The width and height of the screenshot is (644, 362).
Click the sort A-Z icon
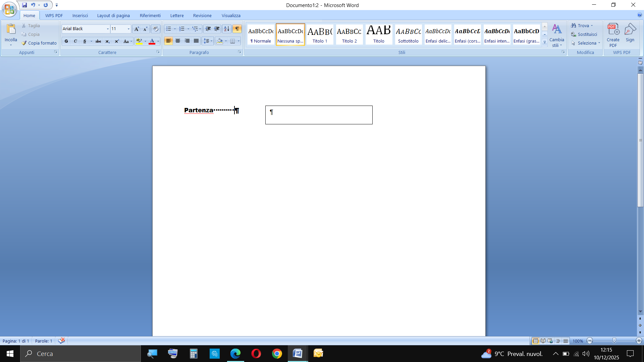pyautogui.click(x=227, y=29)
